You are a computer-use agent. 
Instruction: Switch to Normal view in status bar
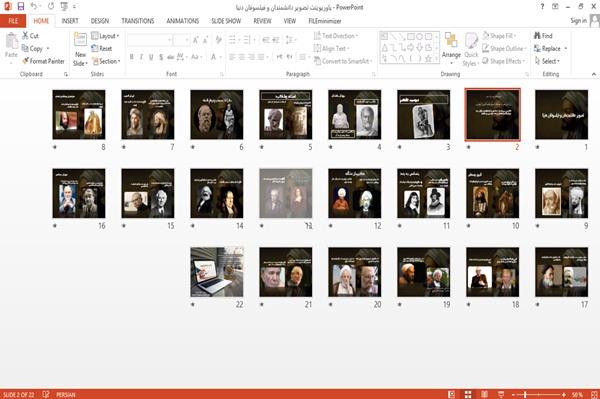pyautogui.click(x=452, y=394)
